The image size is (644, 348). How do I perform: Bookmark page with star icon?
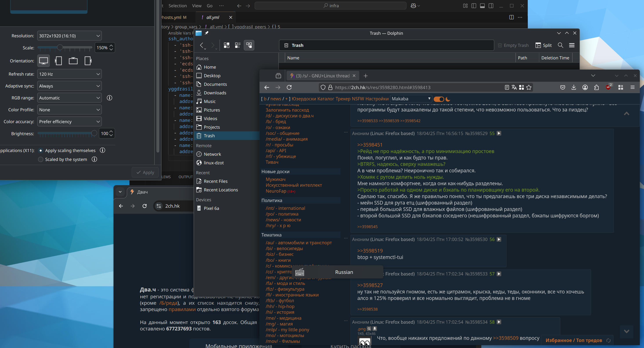click(528, 87)
